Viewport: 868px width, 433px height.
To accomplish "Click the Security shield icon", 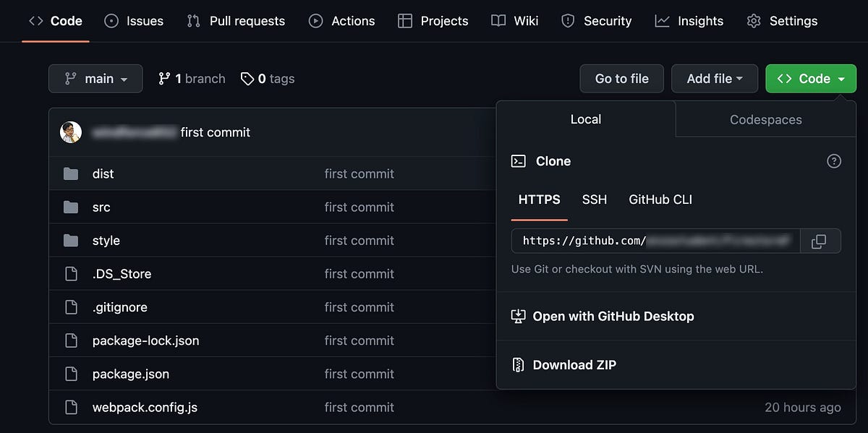I will tap(567, 21).
